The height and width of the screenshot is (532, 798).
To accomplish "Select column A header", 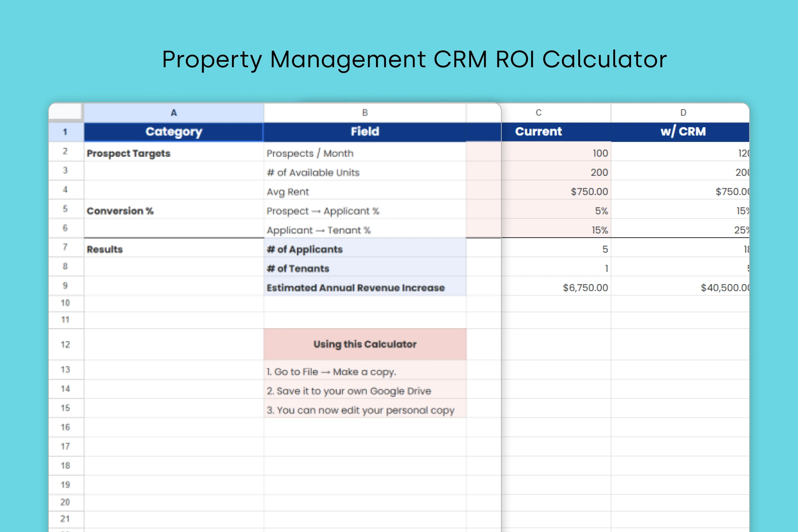I will pyautogui.click(x=174, y=113).
